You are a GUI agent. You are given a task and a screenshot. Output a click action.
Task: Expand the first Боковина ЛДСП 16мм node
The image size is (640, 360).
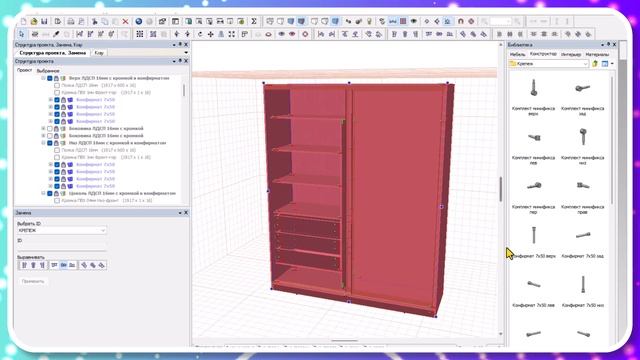[43, 129]
